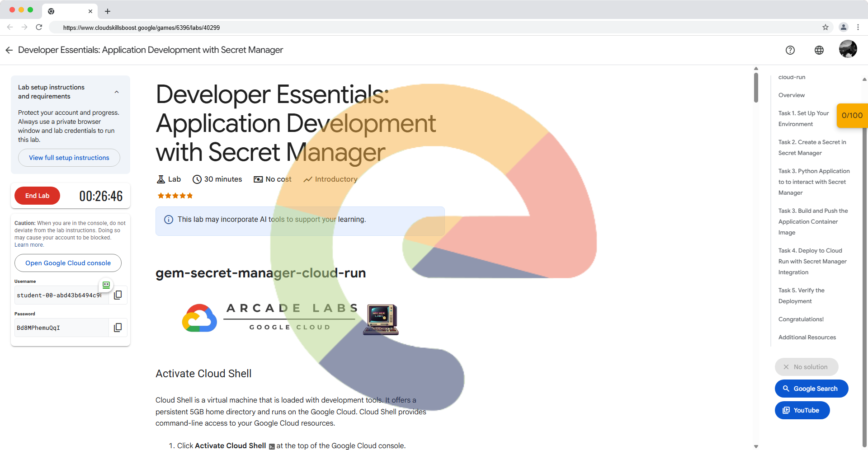The width and height of the screenshot is (868, 450).
Task: Open a new browser tab with plus icon
Action: 108,11
